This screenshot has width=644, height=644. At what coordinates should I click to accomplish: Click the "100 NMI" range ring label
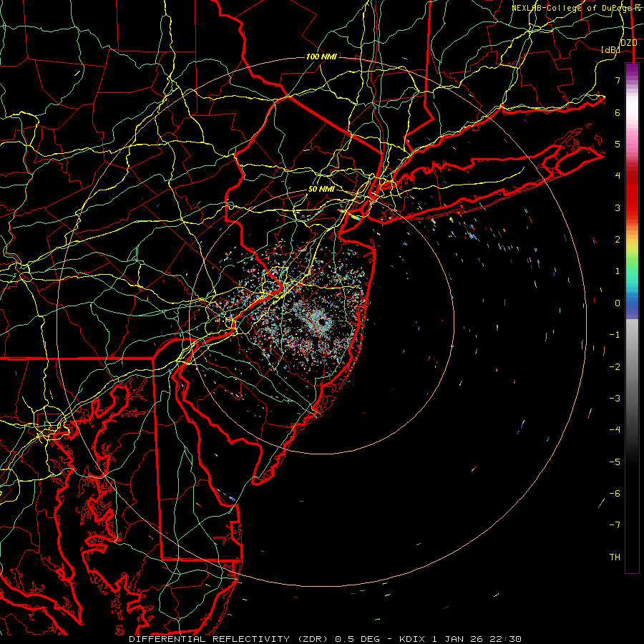point(321,57)
